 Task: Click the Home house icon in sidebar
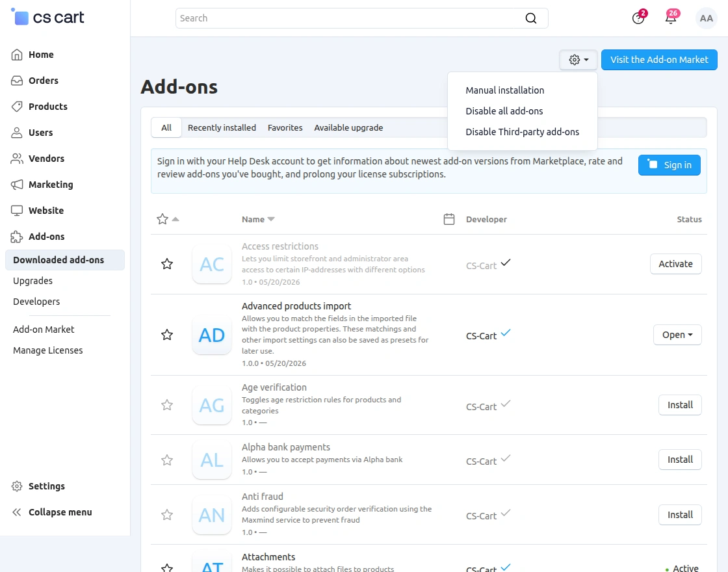(17, 55)
